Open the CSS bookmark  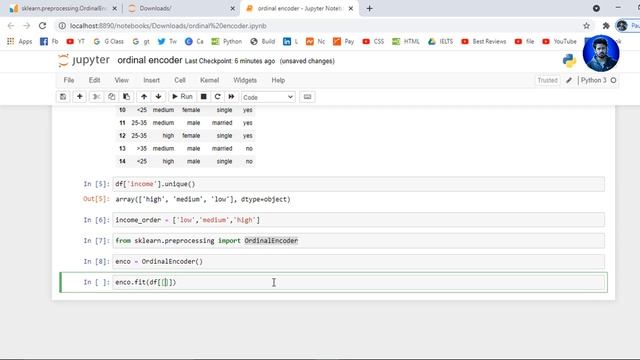click(x=373, y=41)
